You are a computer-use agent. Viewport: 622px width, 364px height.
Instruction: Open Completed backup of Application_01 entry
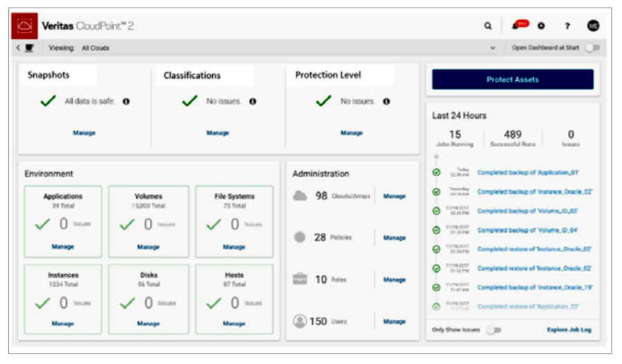pos(528,173)
